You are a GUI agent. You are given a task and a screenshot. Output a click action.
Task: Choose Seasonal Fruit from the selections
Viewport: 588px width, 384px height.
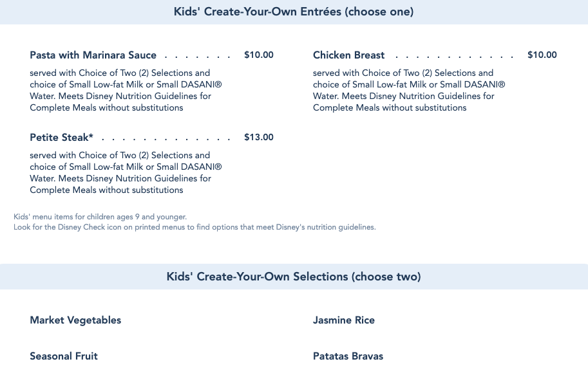tap(64, 356)
